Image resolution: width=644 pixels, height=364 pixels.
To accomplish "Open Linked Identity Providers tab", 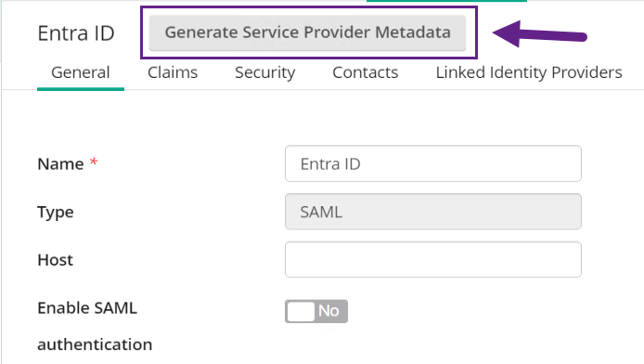I will (529, 72).
